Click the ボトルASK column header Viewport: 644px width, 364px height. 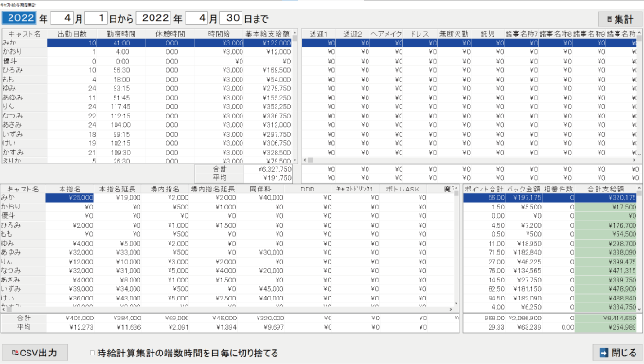402,189
